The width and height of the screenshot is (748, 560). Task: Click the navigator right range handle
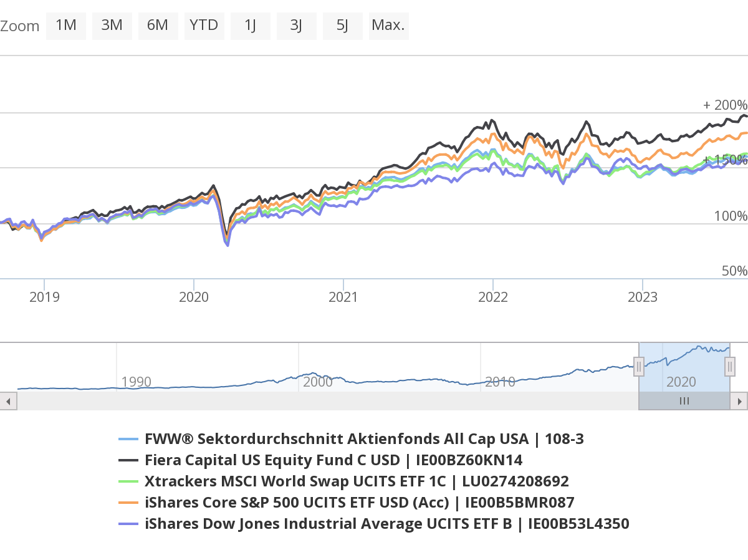[729, 367]
